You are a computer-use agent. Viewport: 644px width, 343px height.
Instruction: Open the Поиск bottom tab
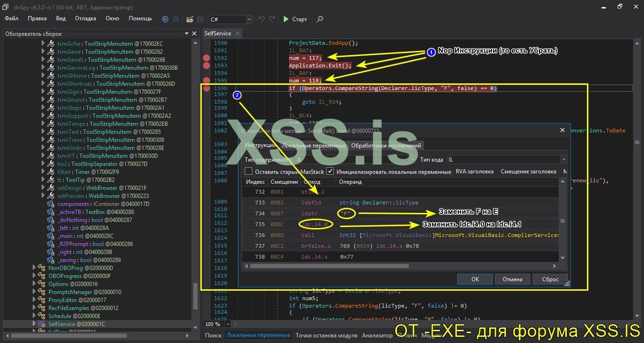[214, 335]
